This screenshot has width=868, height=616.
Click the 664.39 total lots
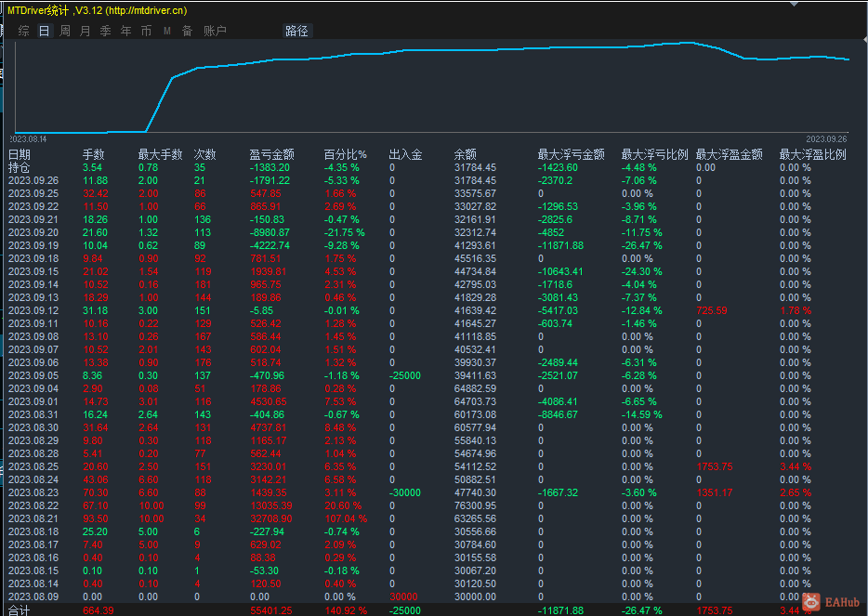(x=98, y=610)
